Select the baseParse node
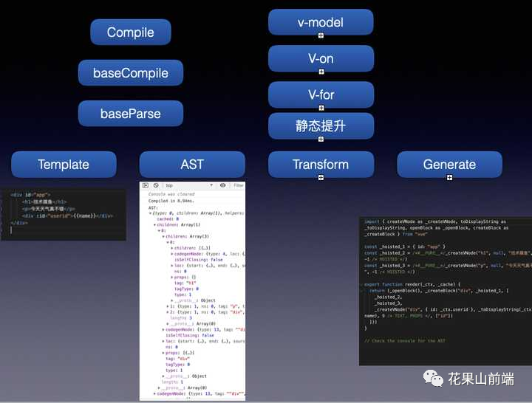Screen dimensions: 532x403 (x=131, y=114)
